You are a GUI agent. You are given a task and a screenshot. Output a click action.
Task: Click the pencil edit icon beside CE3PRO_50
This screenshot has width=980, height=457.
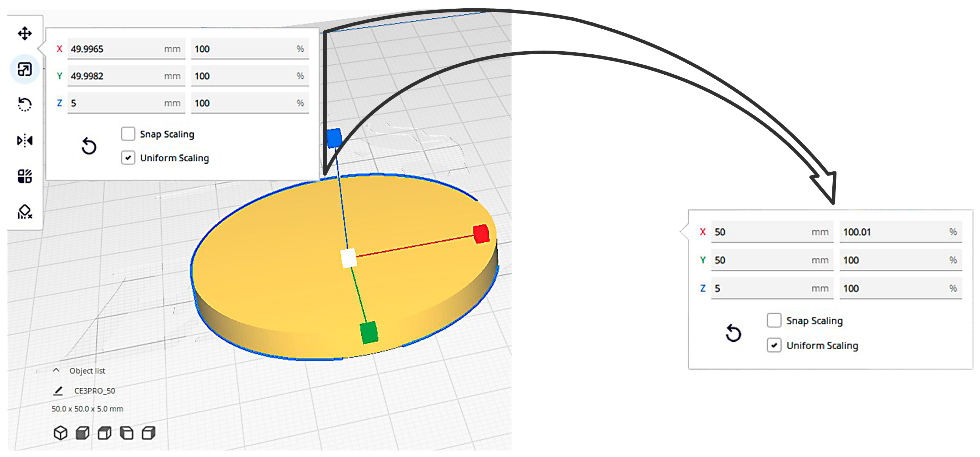point(58,390)
